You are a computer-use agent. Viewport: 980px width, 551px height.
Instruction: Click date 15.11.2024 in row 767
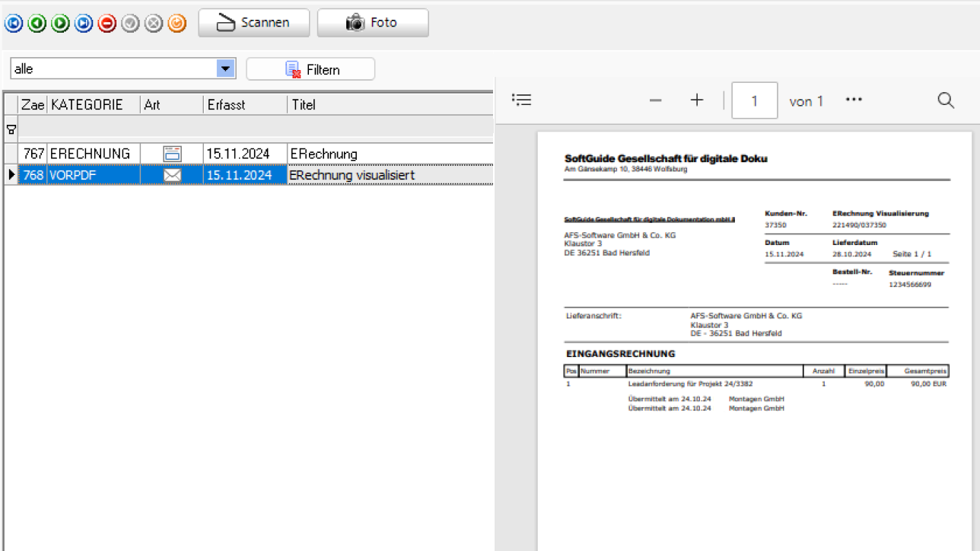245,154
